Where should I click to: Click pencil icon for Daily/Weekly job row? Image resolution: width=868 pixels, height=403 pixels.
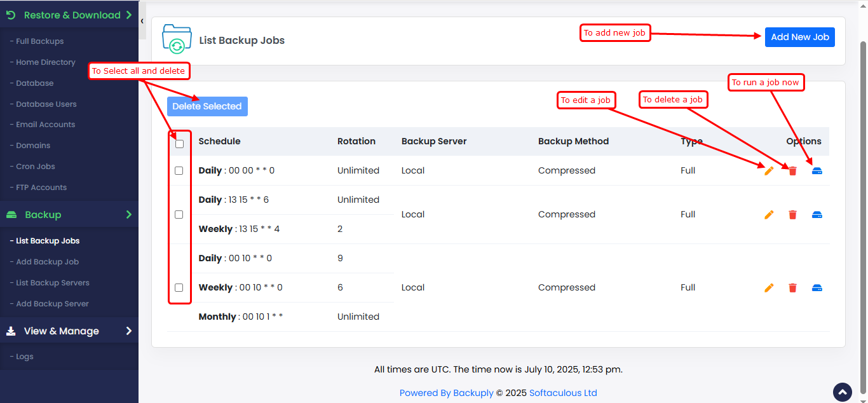tap(769, 215)
